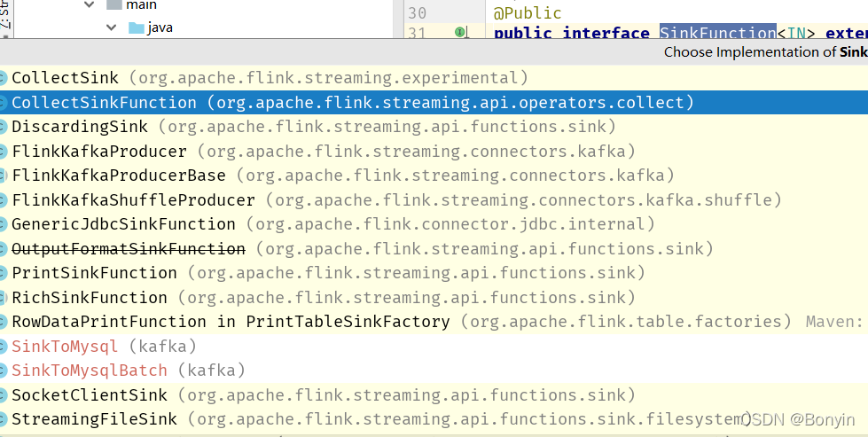Screen dimensions: 868x437
Task: Click class icon beside StreamingFileSink
Action: point(3,419)
